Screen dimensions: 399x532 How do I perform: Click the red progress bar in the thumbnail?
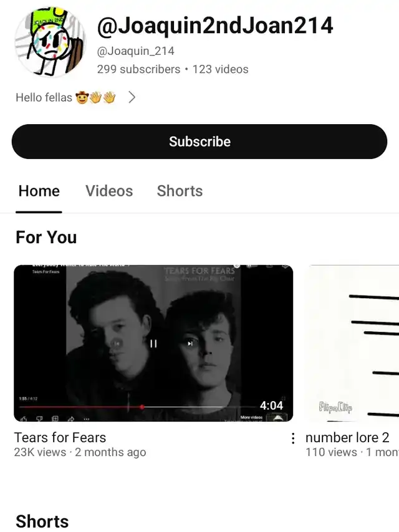[81, 407]
